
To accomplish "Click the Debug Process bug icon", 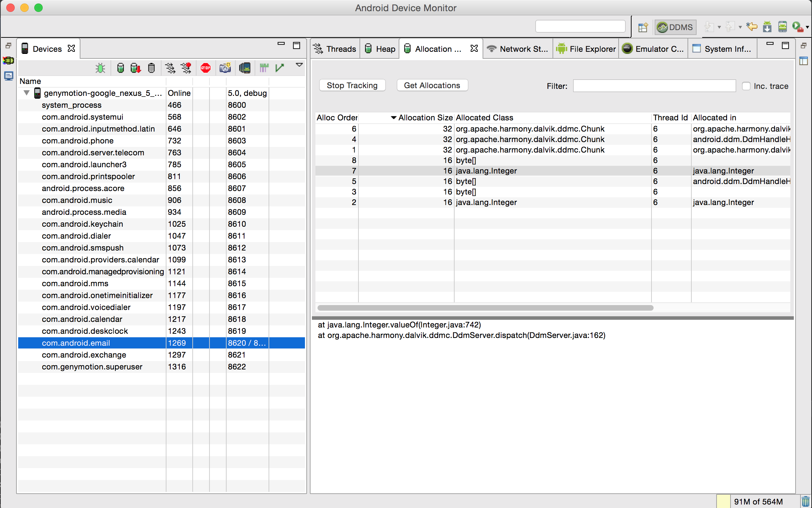I will 100,68.
